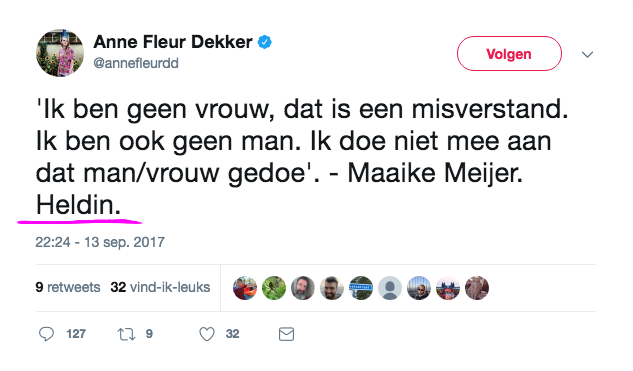Like the tweet with the heart icon
The width and height of the screenshot is (633, 371).
[x=207, y=334]
